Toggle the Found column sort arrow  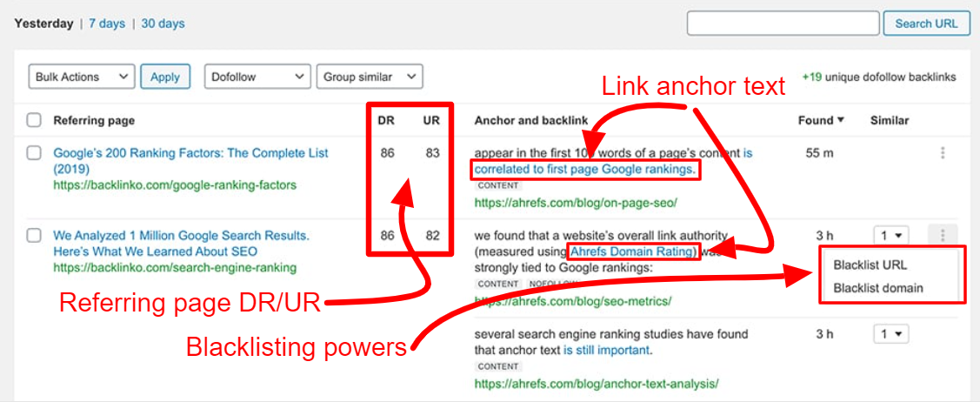click(840, 121)
